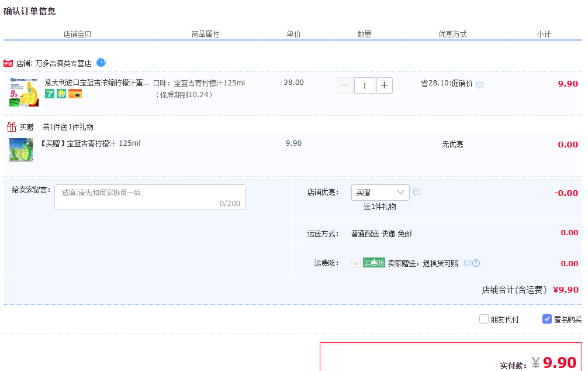Click the 省28.10:促销价 discount text
The image size is (588, 371).
pyautogui.click(x=447, y=83)
